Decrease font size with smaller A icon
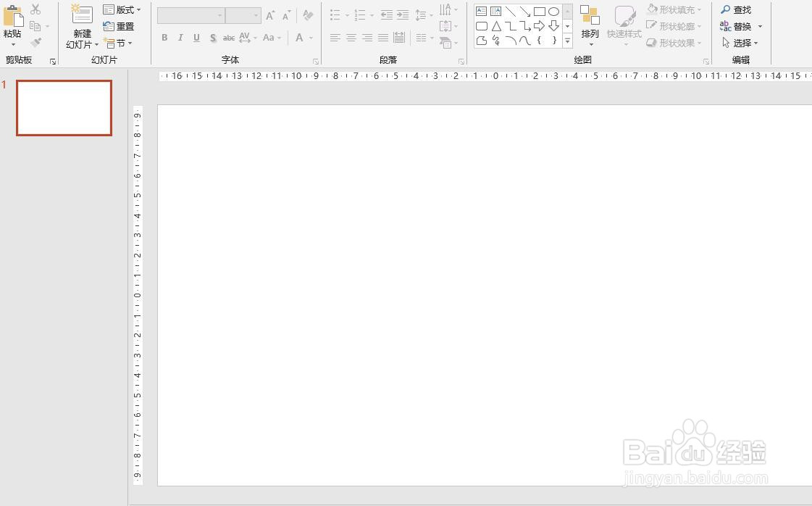 287,15
